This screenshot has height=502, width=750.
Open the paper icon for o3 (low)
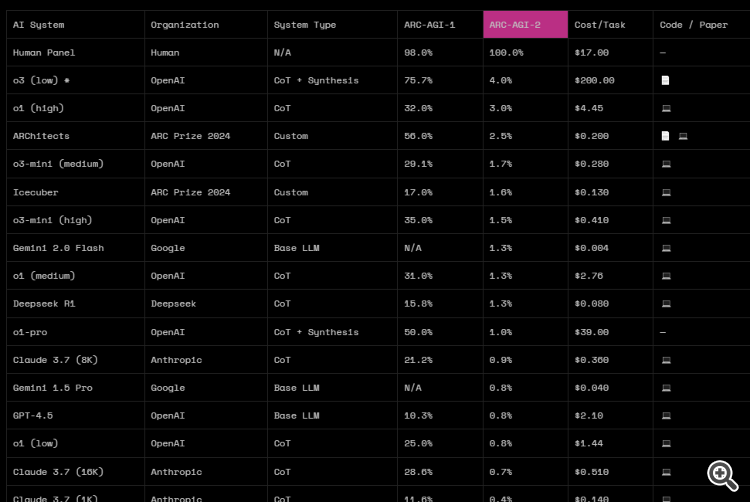665,80
